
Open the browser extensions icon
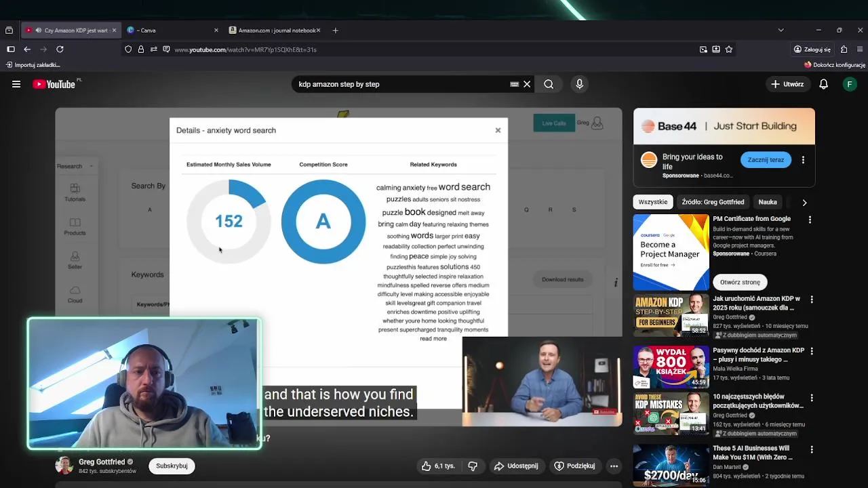point(844,49)
